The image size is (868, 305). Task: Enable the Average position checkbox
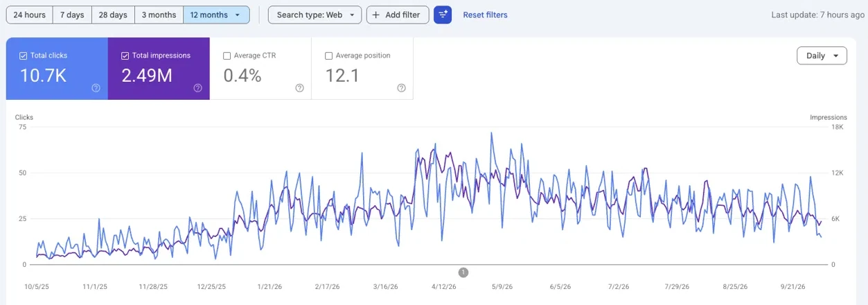(329, 55)
